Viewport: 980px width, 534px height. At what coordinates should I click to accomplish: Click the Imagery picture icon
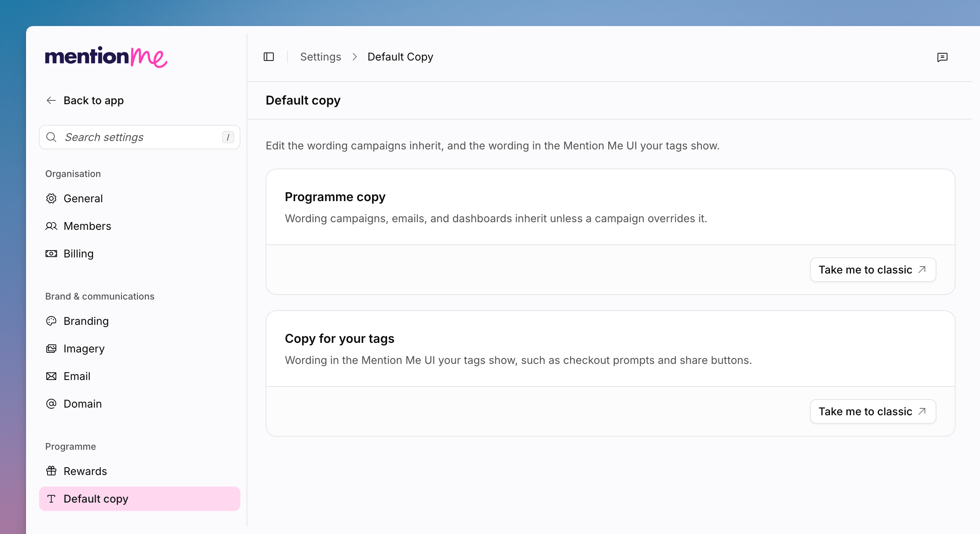click(51, 349)
